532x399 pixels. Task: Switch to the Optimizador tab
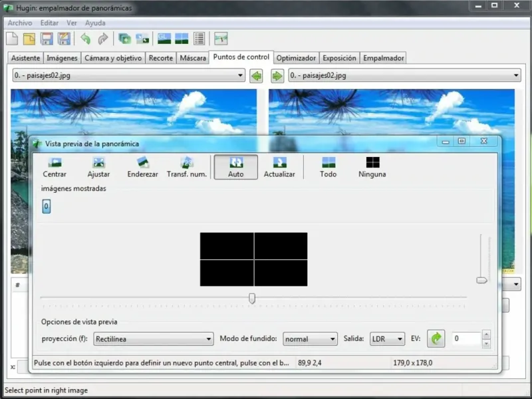pos(296,58)
